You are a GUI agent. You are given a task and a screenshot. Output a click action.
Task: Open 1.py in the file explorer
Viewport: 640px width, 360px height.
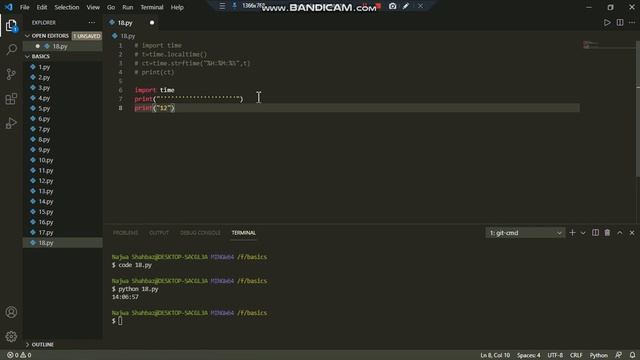coord(44,67)
